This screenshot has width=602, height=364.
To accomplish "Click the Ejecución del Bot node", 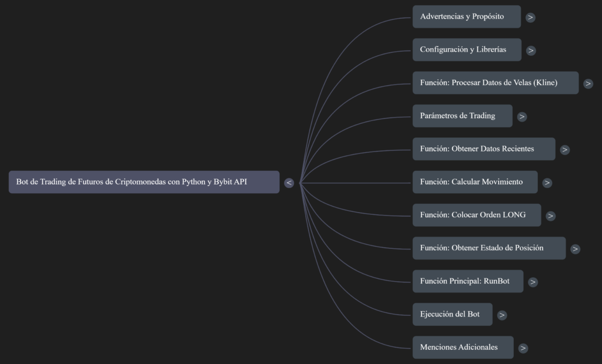I will (452, 314).
